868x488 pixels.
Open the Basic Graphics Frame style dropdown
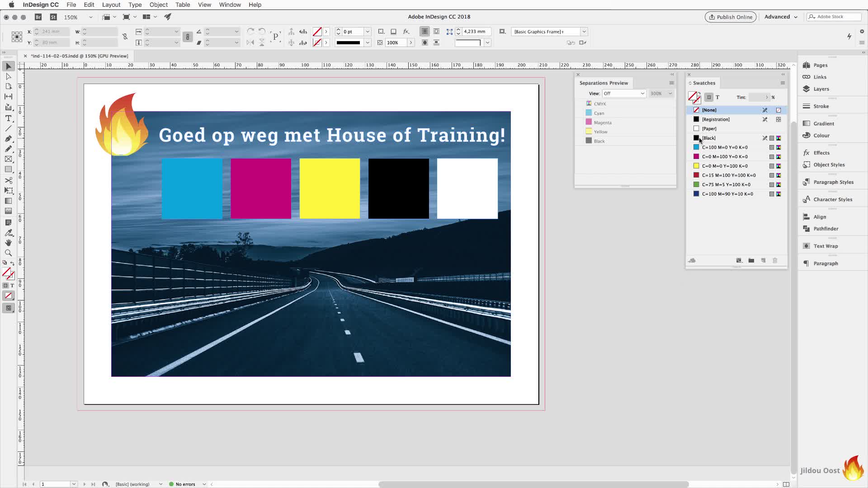(x=584, y=32)
